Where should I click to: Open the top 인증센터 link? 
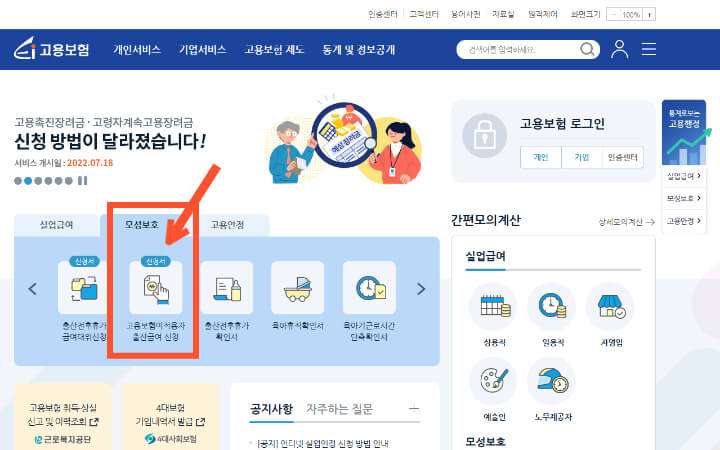point(382,14)
